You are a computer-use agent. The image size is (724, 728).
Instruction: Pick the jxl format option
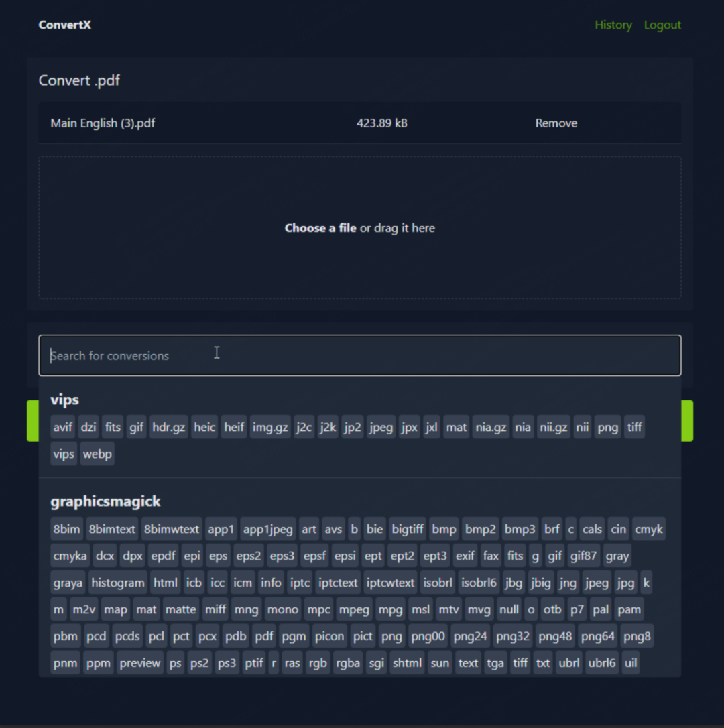[x=432, y=427]
